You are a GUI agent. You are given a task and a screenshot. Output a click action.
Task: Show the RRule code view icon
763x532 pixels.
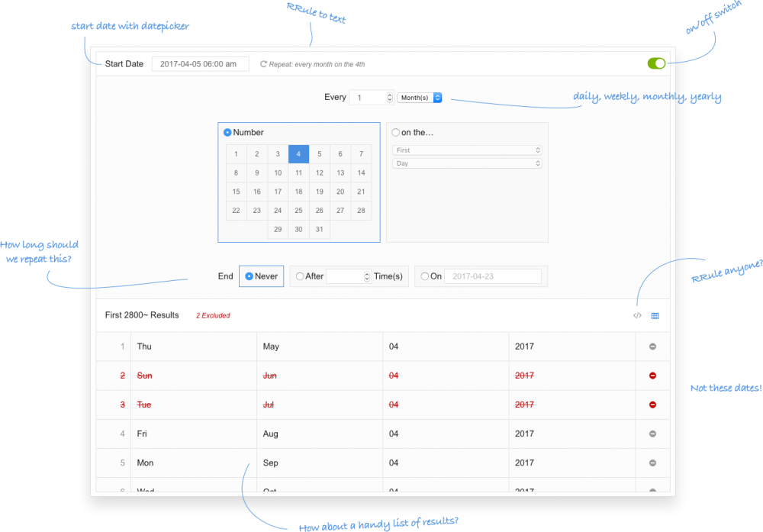coord(637,315)
